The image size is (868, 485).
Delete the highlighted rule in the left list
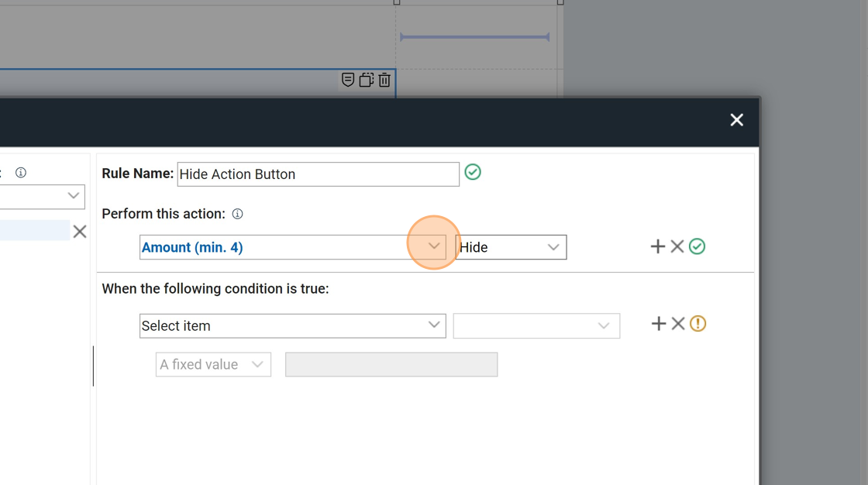79,232
